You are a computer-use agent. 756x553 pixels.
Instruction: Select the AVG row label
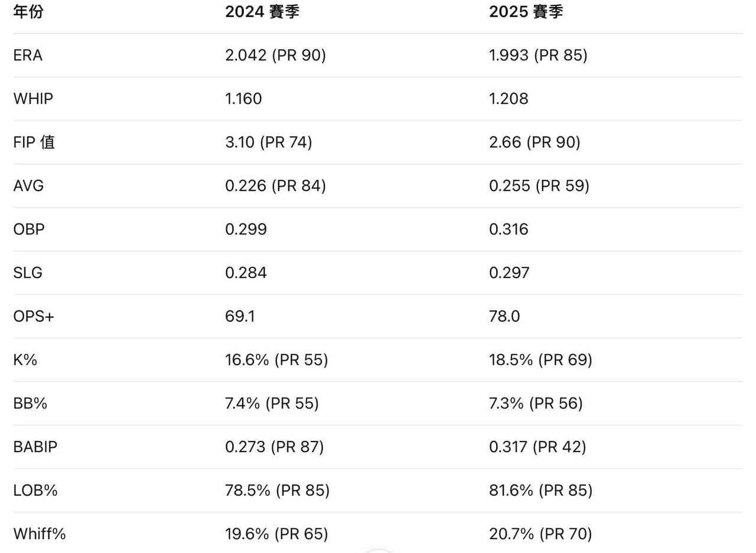28,186
